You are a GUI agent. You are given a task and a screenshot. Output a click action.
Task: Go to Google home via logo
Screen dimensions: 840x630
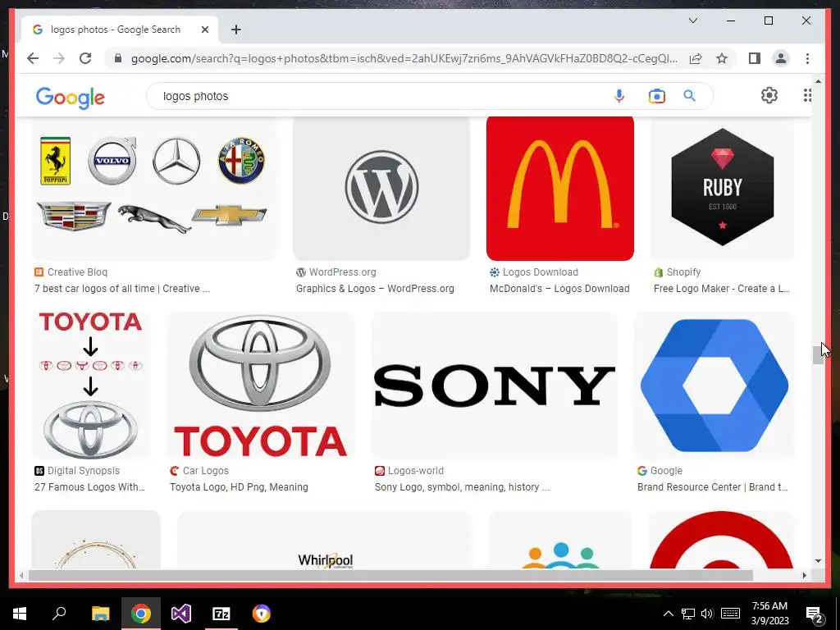[x=71, y=98]
